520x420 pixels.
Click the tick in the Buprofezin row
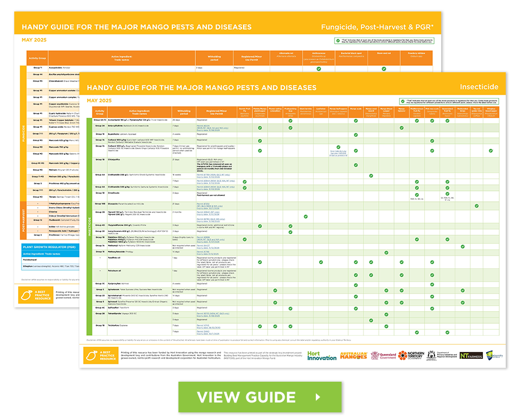[356, 135]
